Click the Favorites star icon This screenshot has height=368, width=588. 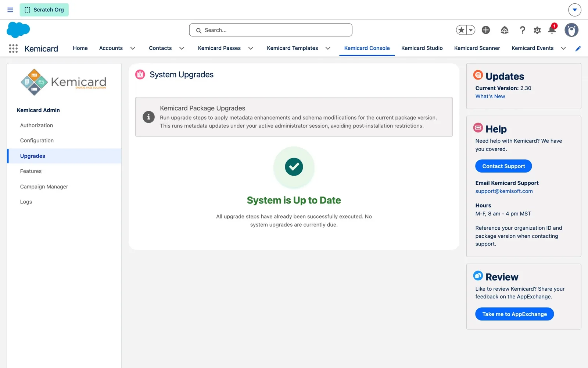point(461,30)
